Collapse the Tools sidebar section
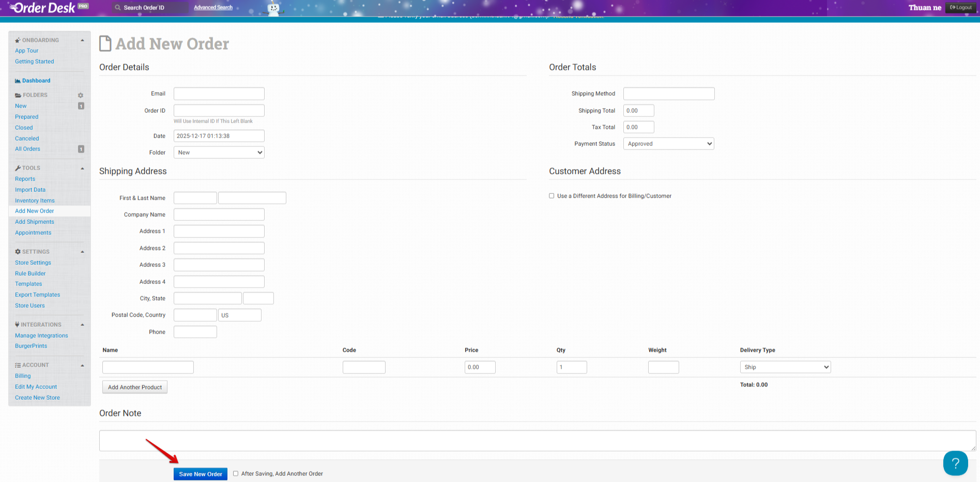Viewport: 980px width, 482px height. pos(82,168)
